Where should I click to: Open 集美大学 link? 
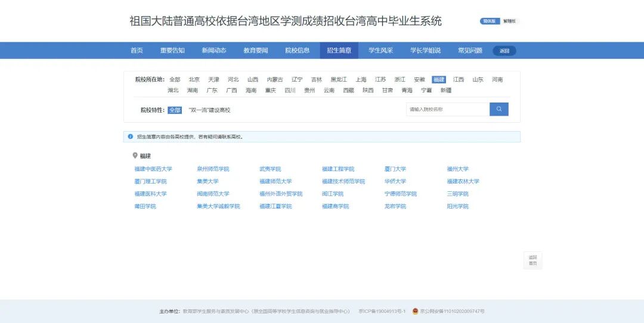(208, 181)
